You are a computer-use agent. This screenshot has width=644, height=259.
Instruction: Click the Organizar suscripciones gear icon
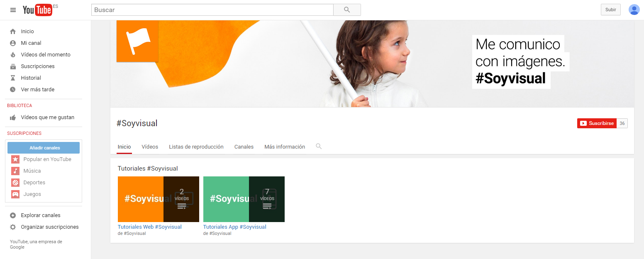[x=13, y=227]
